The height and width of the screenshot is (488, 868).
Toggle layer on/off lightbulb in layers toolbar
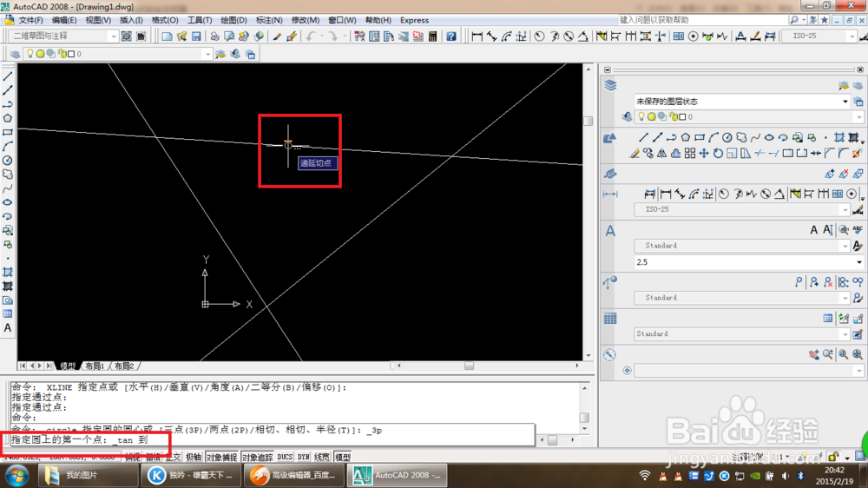coord(30,54)
